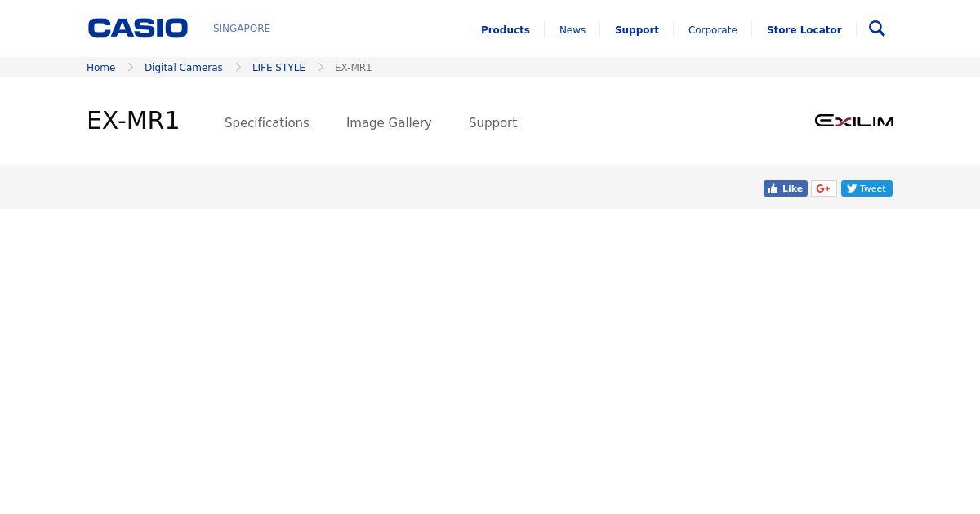Screen dimensions: 980x514
Task: Open the Store Locator
Action: [x=804, y=29]
